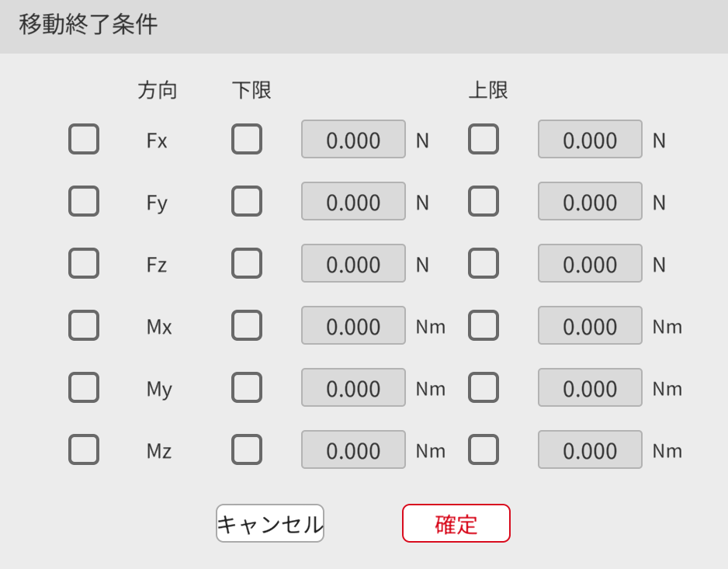Select the Mz direction checkbox
The image size is (728, 569).
(x=84, y=450)
